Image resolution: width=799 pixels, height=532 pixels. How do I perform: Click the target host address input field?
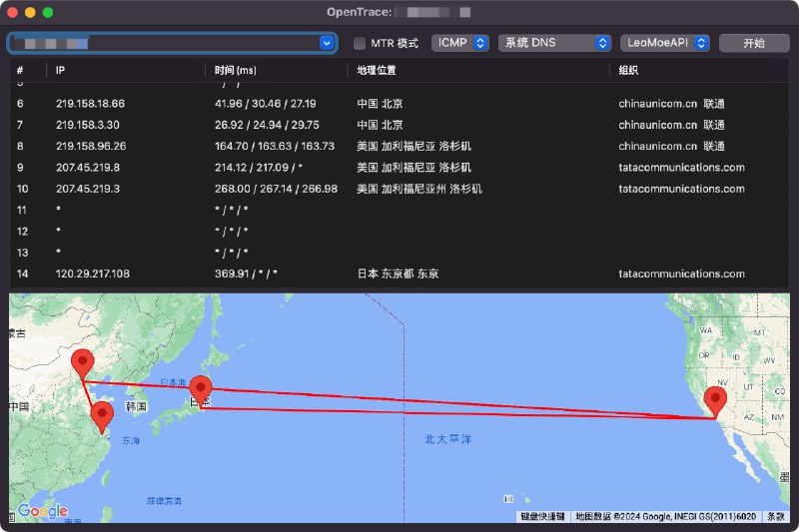click(x=172, y=43)
